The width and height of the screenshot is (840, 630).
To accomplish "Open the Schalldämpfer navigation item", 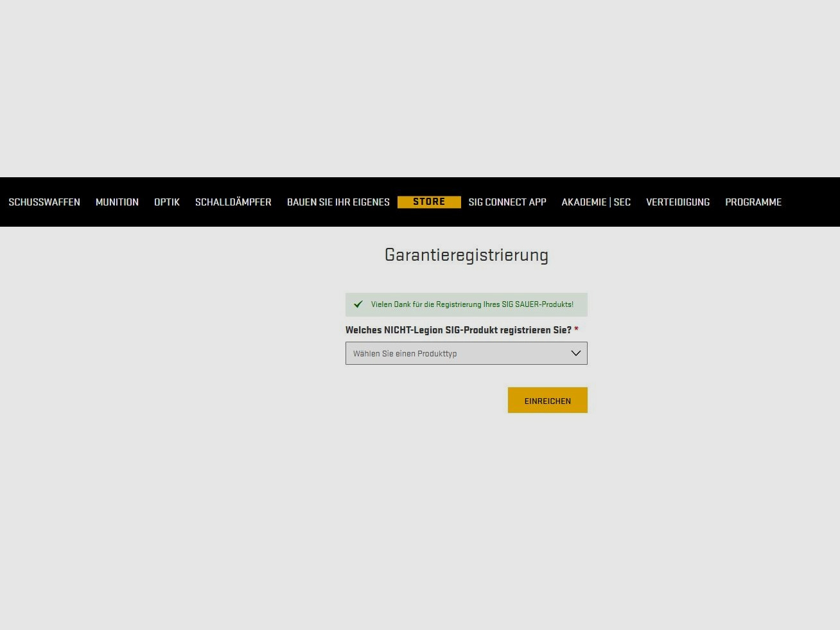I will tap(233, 202).
